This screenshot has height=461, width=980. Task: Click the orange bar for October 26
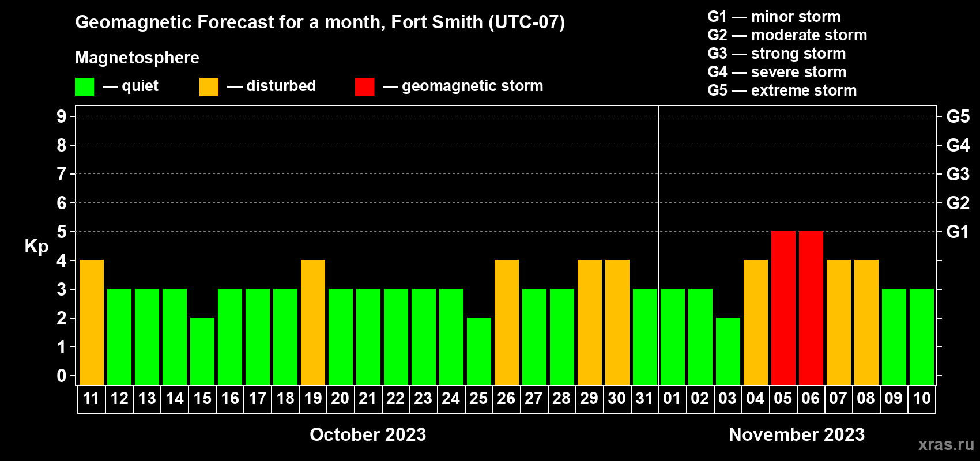point(507,322)
